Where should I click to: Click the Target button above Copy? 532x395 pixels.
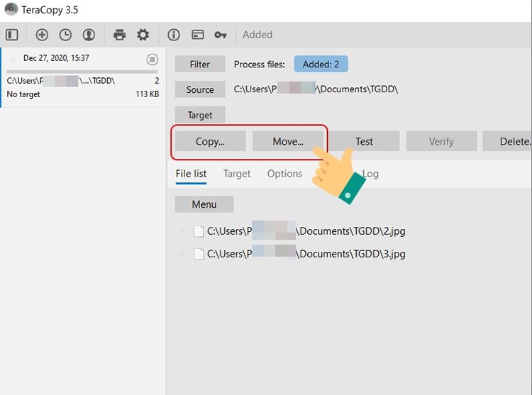click(x=200, y=115)
